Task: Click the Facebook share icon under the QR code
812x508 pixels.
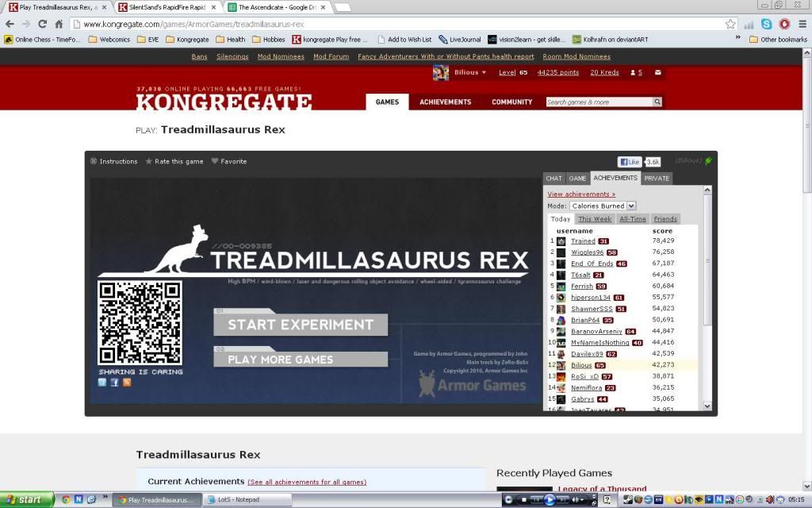Action: click(114, 383)
